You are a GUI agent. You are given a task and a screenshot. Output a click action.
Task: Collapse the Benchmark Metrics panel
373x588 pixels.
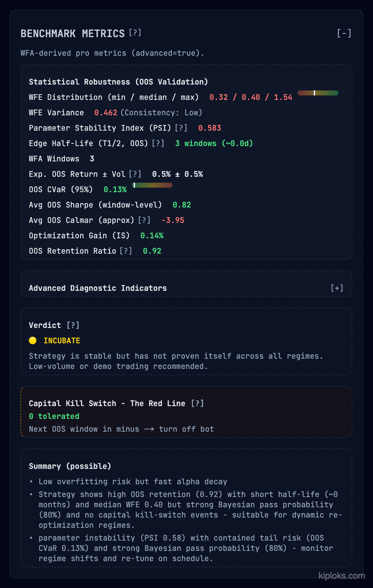(x=345, y=33)
